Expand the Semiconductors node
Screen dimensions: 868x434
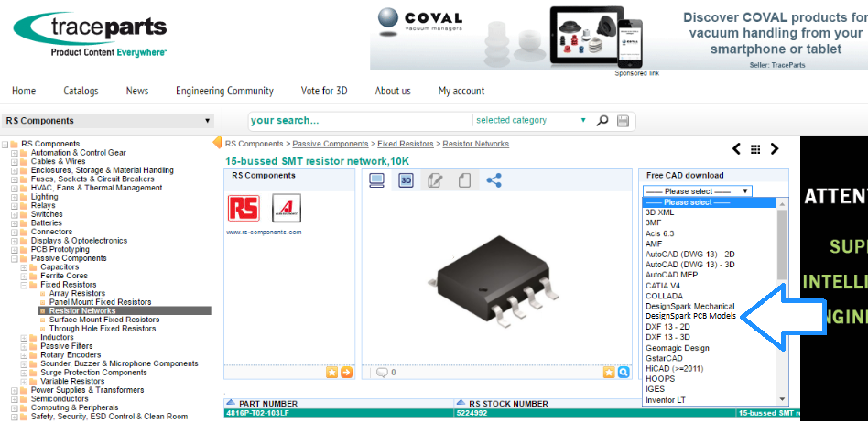[15, 399]
